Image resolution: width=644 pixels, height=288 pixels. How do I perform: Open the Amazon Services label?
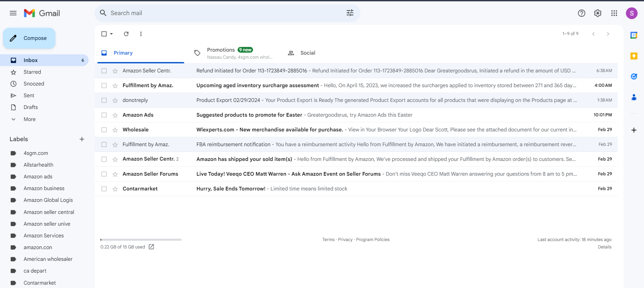[44, 236]
